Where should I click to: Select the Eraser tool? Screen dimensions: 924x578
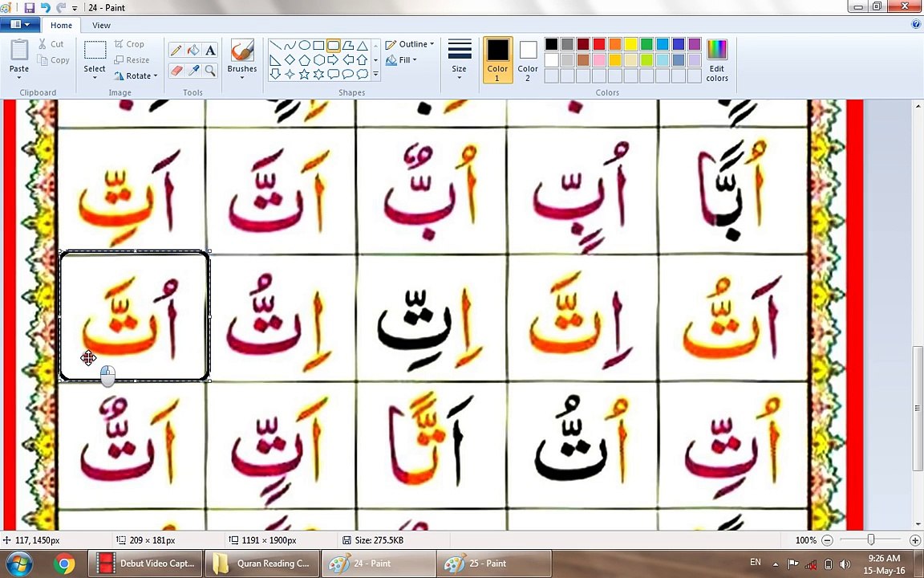click(x=176, y=70)
